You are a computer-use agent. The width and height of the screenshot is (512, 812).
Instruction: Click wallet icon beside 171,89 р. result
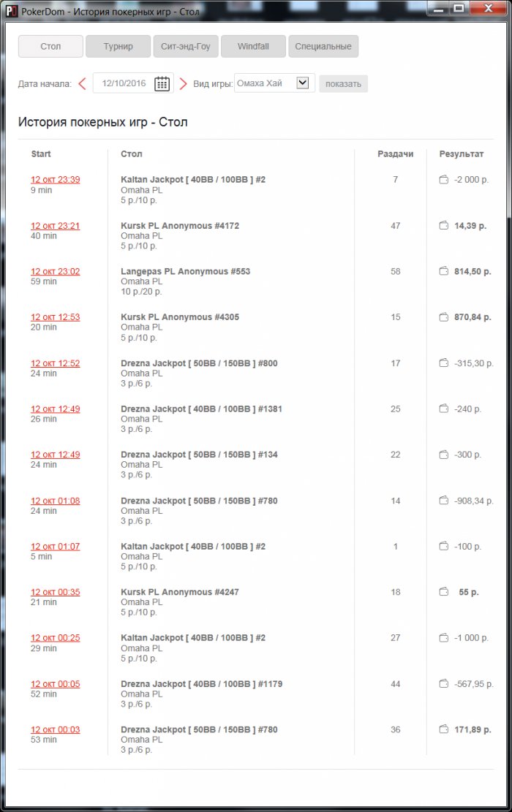pos(443,729)
